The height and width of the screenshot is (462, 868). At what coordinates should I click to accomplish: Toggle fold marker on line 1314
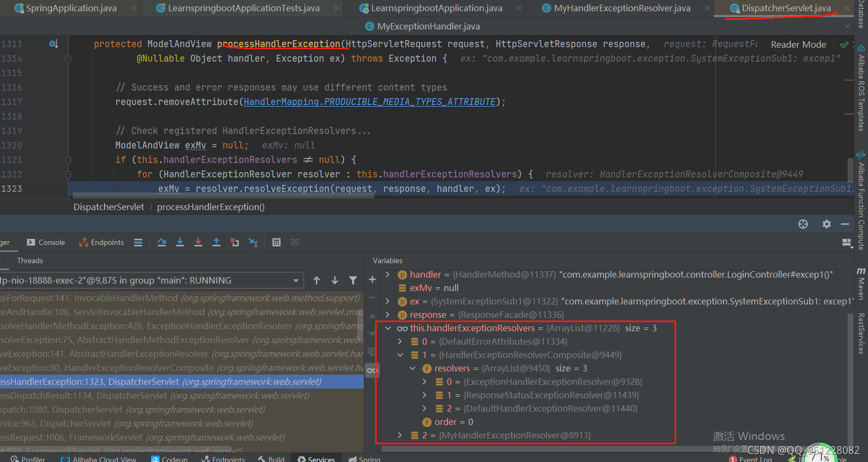tap(68, 58)
